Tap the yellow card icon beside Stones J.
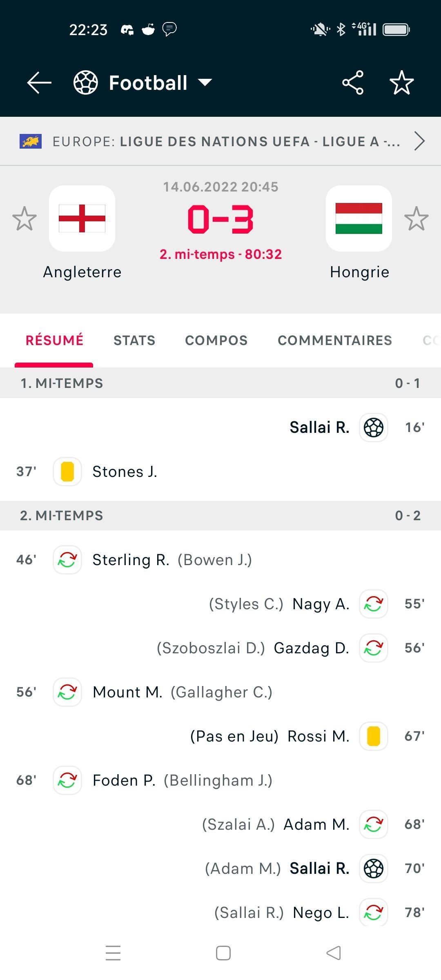Viewport: 441px width, 980px height. pos(67,472)
